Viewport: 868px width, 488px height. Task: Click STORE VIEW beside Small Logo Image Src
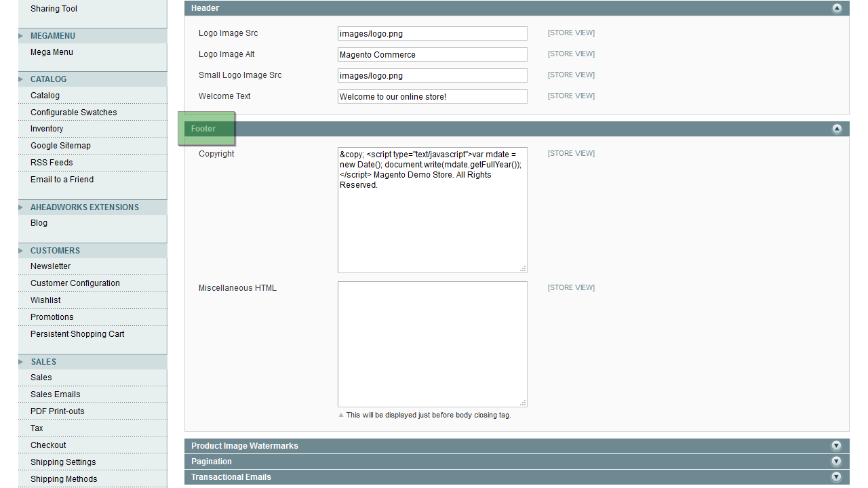pyautogui.click(x=571, y=75)
